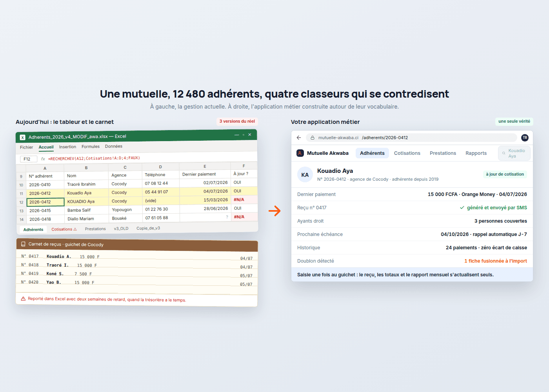
Task: Select the Bamba Salif cell
Action: click(87, 210)
